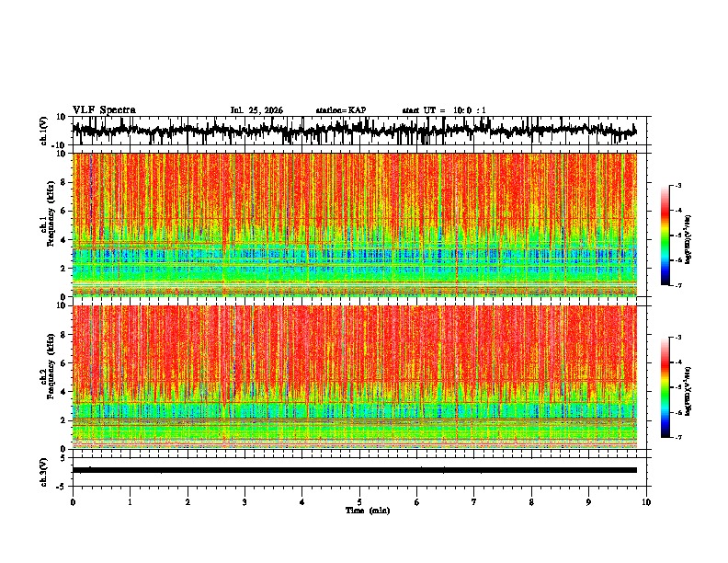Click inside the ch.1 spectrogram panel

355,224
